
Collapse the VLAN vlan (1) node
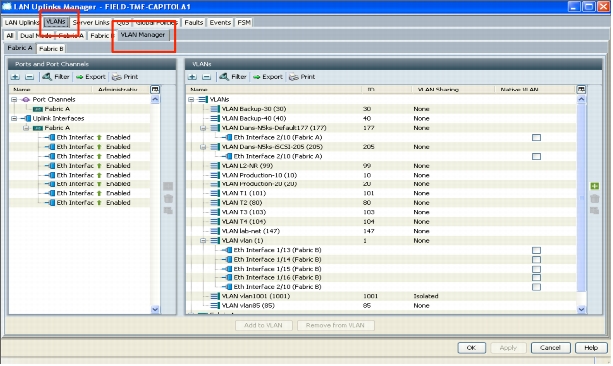coord(203,241)
